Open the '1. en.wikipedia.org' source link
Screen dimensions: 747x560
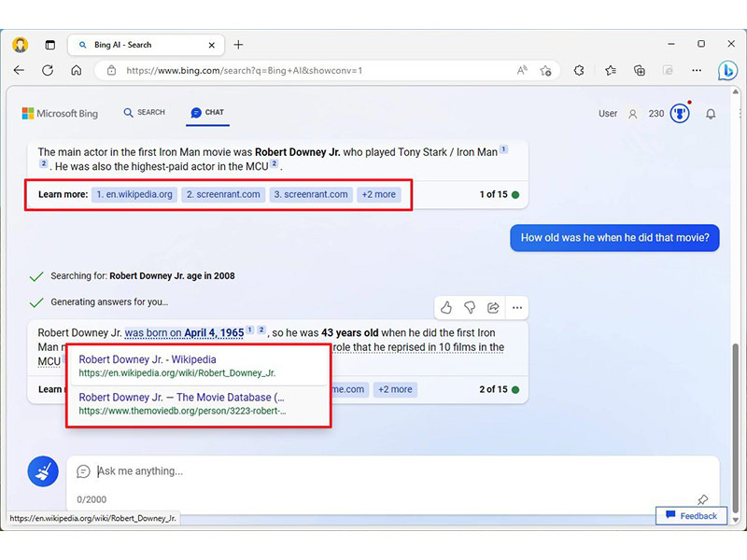134,194
